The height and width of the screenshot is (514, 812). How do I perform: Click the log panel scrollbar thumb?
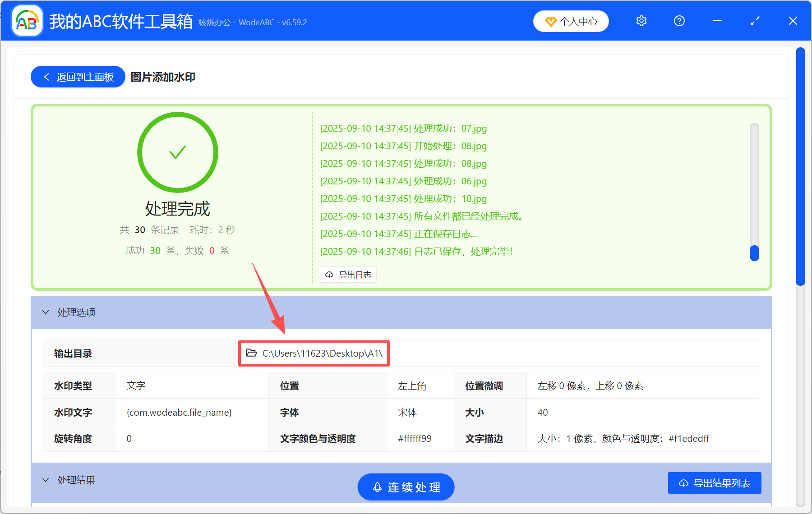pos(754,253)
